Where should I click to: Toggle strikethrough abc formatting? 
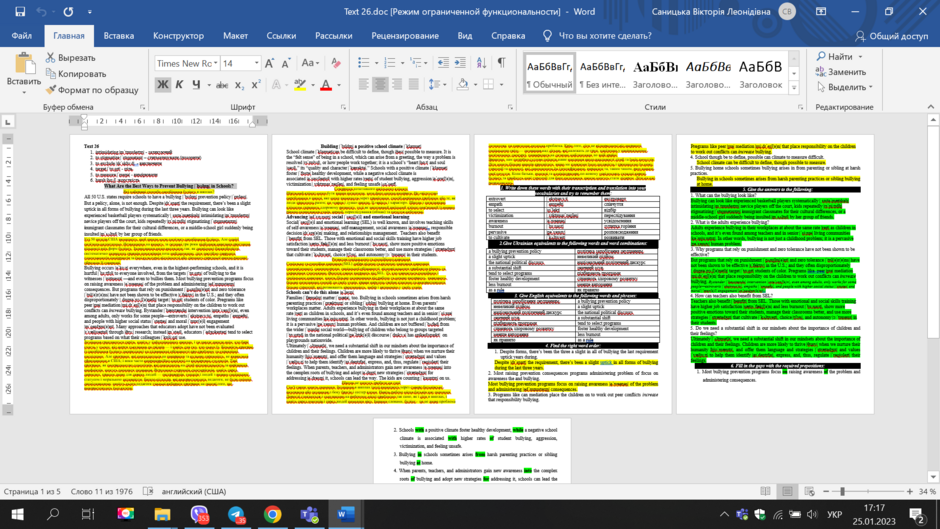point(222,85)
